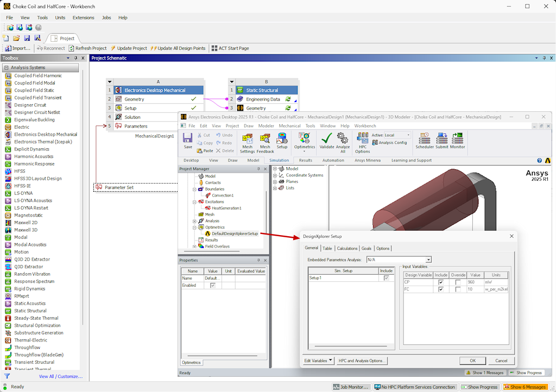The image size is (556, 392).
Task: Click Show 6 Messages in the taskbar
Action: [525, 387]
